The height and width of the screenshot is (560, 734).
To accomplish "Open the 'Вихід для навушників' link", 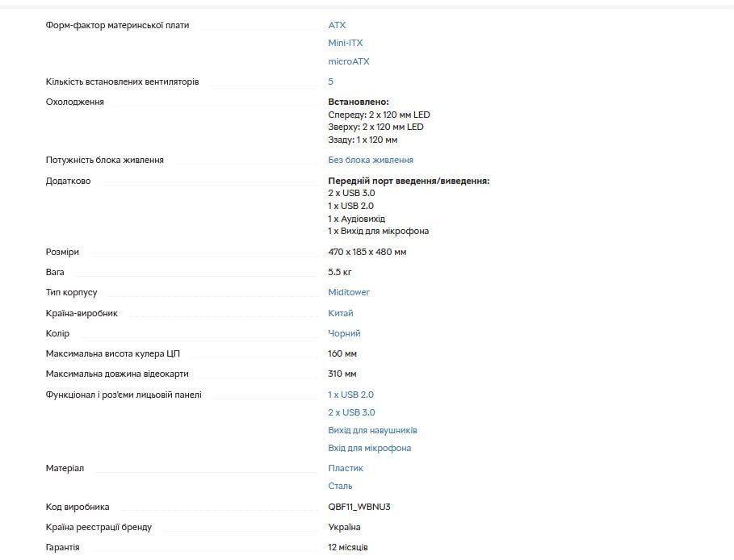I will pos(372,430).
